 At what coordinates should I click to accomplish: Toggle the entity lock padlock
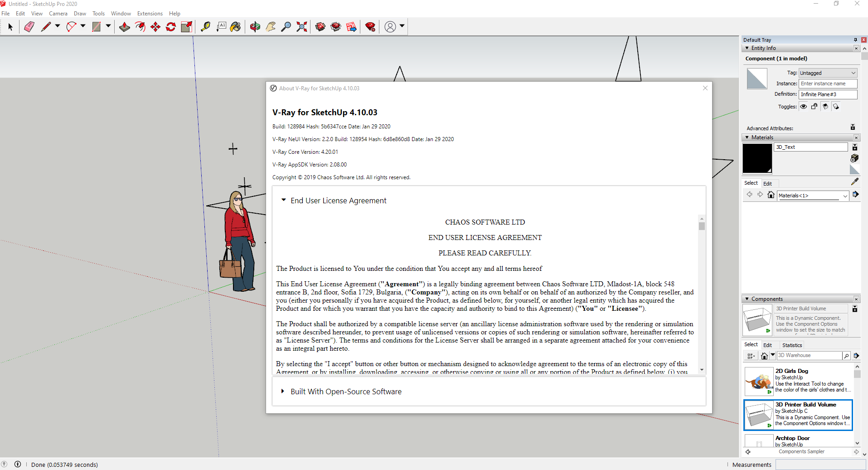coord(815,107)
